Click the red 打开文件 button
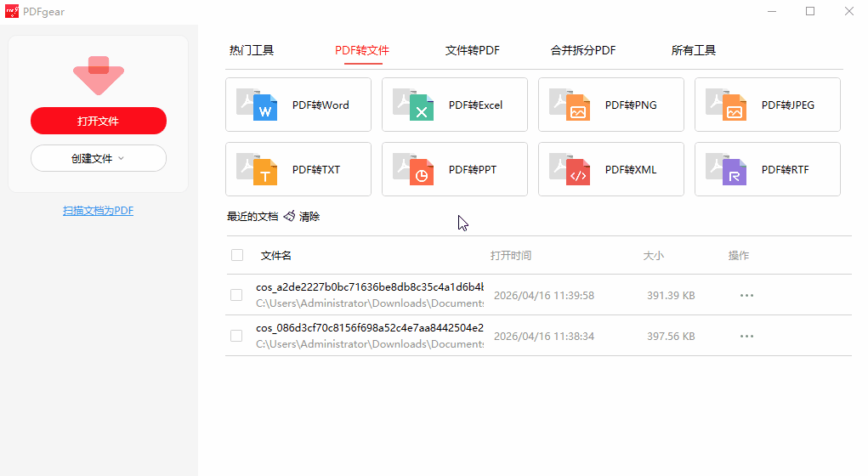 pos(99,121)
